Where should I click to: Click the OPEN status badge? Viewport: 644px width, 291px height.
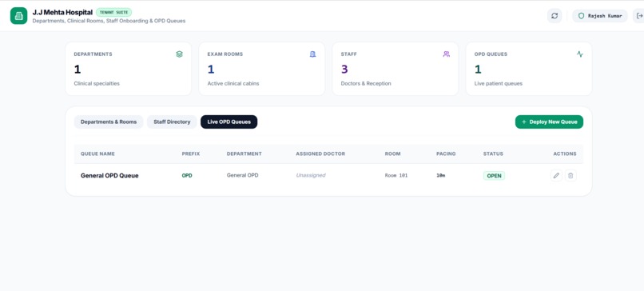pos(494,176)
